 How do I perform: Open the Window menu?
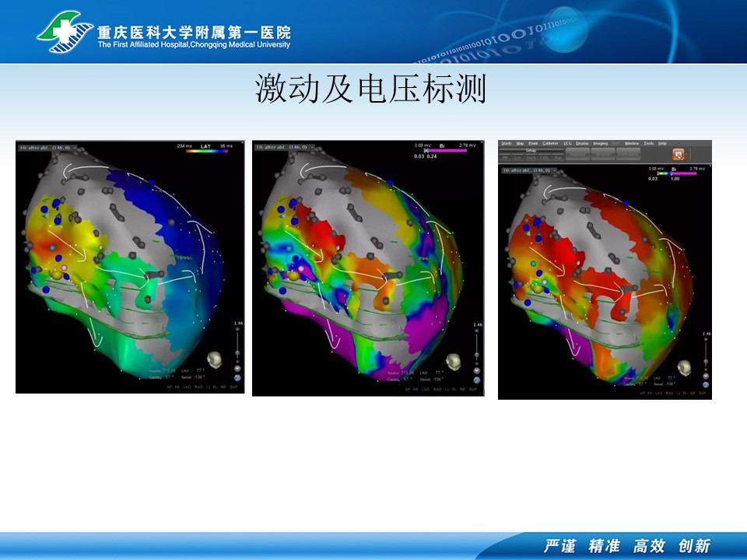[x=632, y=143]
